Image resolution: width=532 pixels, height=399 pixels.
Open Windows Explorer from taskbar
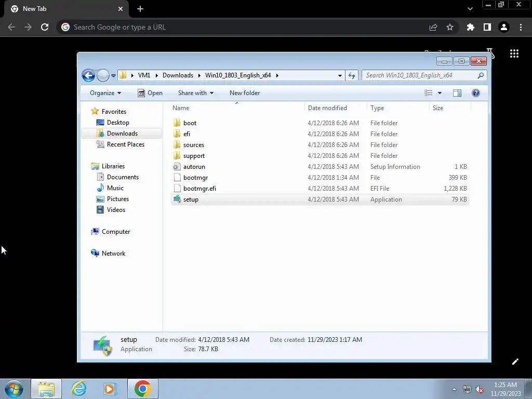[46, 389]
